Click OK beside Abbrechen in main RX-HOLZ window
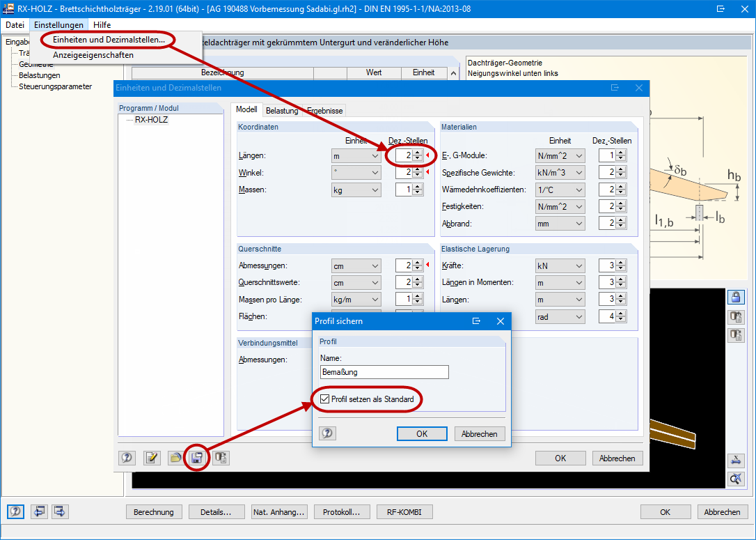The height and width of the screenshot is (540, 756). (666, 512)
